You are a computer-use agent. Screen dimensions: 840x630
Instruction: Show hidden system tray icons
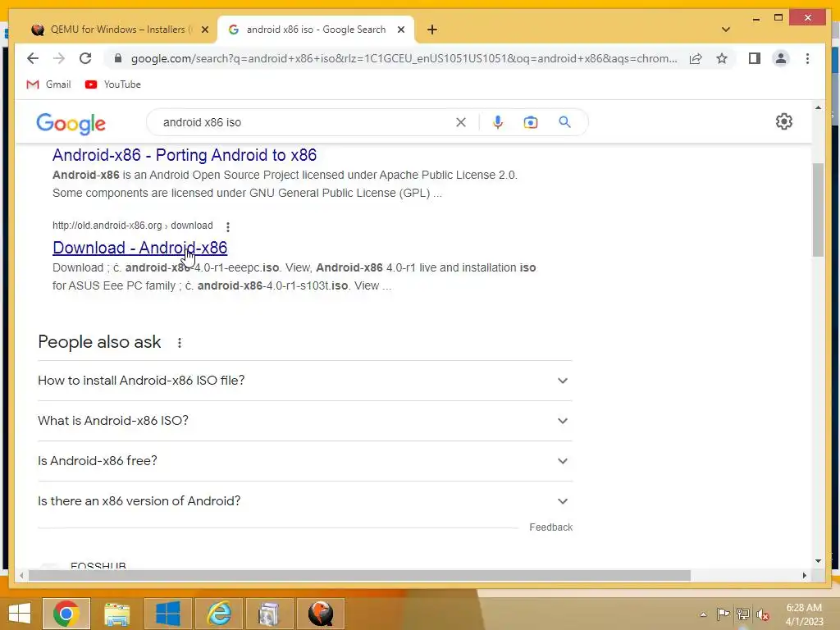(703, 614)
